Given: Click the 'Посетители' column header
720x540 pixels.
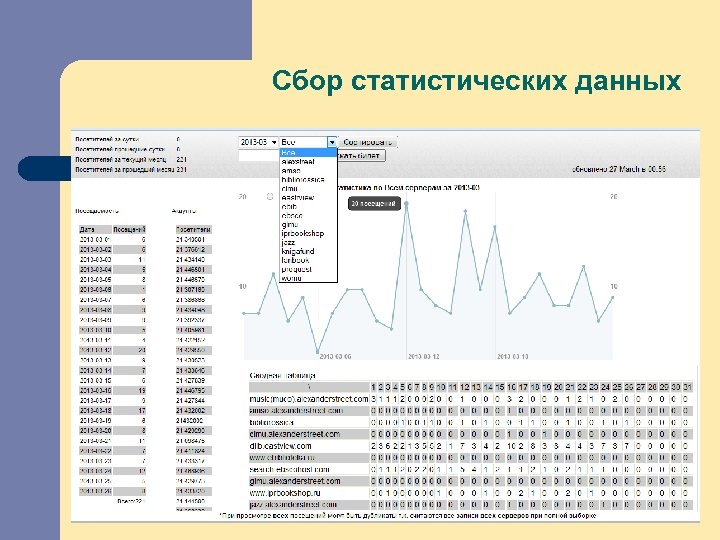Looking at the screenshot, I should click(x=193, y=229).
